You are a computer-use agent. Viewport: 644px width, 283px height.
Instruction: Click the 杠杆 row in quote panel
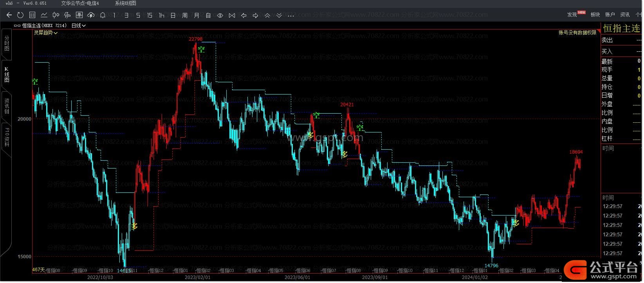tap(621, 139)
